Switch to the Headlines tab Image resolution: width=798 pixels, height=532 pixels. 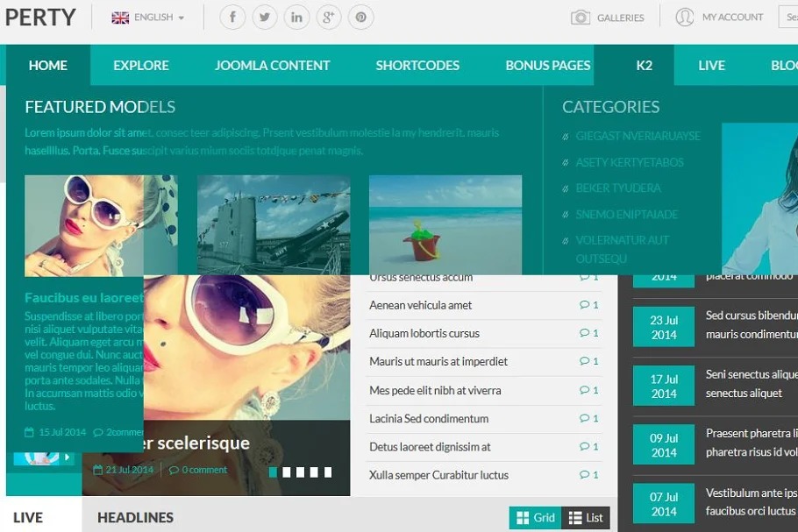tap(135, 518)
